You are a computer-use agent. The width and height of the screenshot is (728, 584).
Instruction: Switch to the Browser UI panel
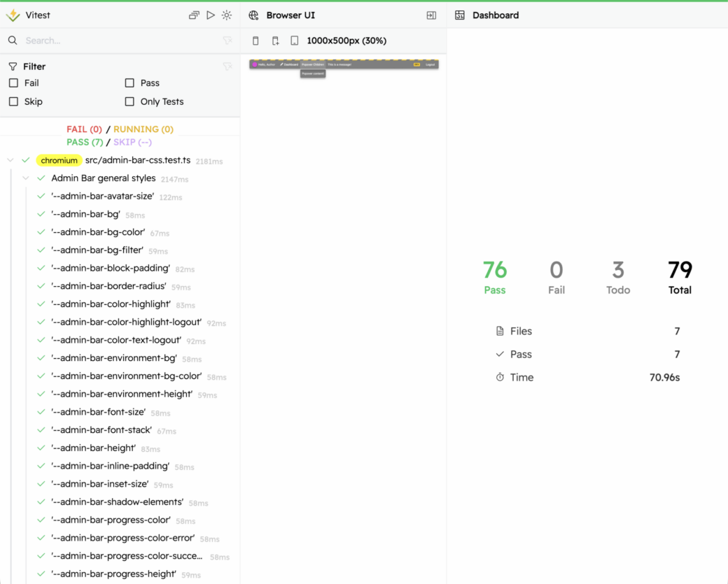295,15
